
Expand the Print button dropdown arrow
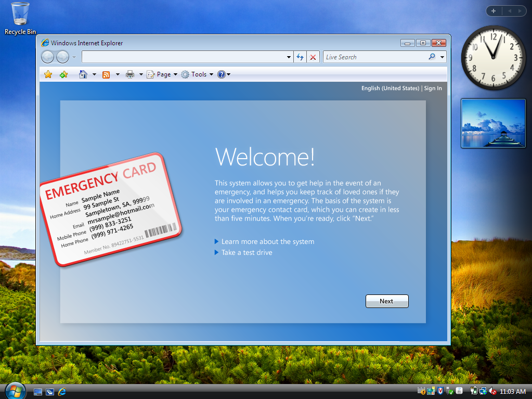coord(141,74)
